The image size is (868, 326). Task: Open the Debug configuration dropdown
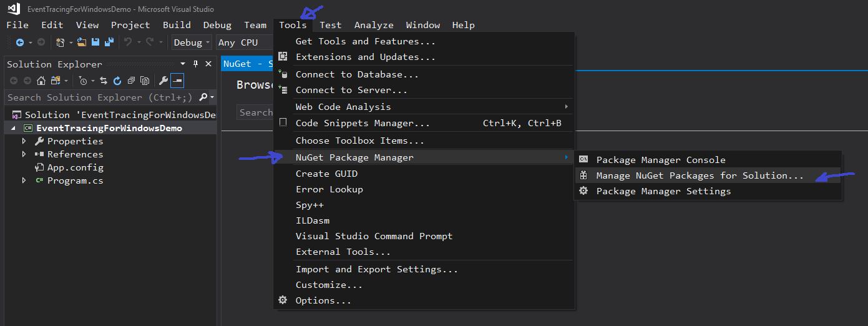(x=192, y=42)
